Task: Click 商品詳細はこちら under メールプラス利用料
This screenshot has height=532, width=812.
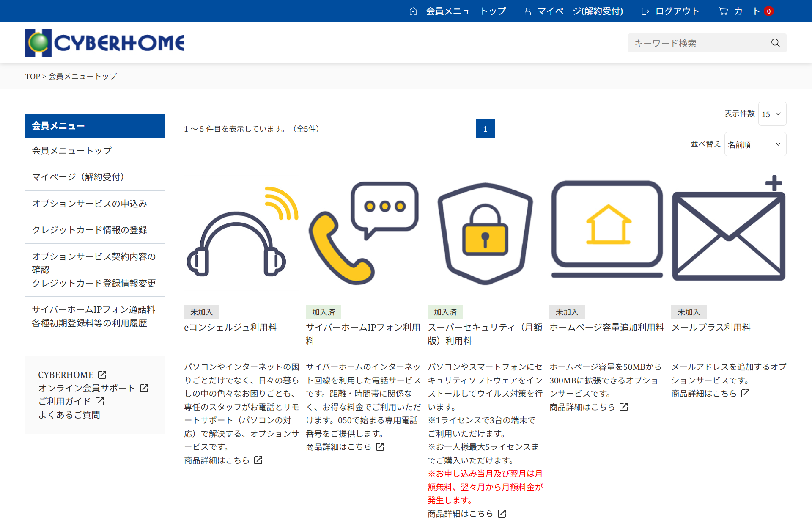Action: pos(704,394)
